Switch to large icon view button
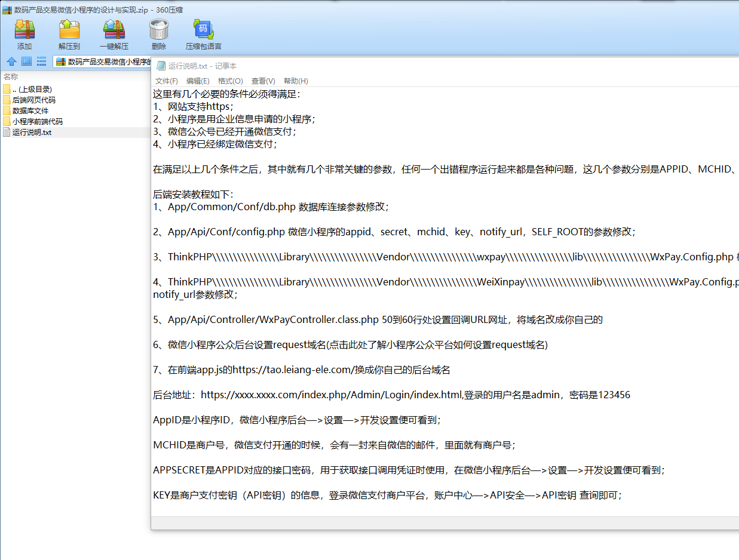The width and height of the screenshot is (739, 560). [x=26, y=61]
